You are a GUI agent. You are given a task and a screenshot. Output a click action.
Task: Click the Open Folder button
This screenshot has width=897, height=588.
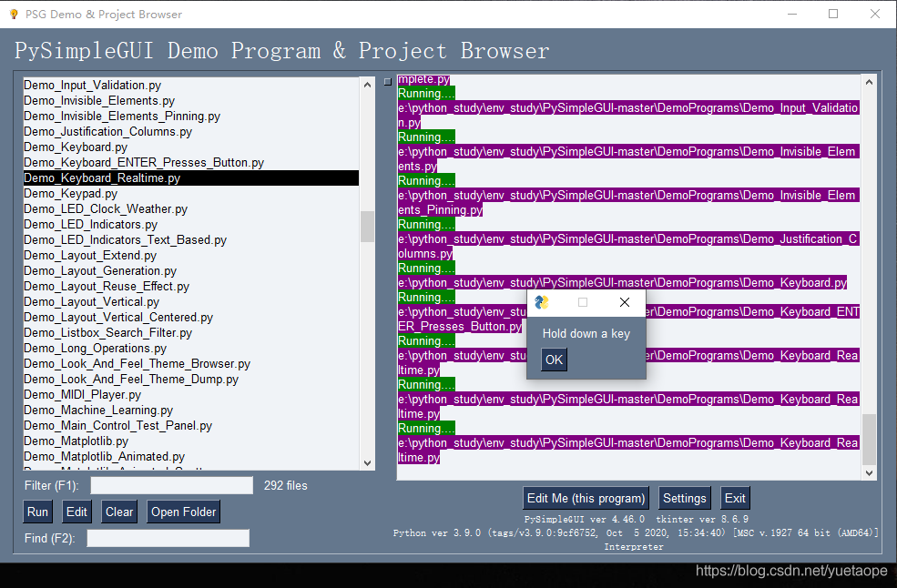(x=184, y=512)
